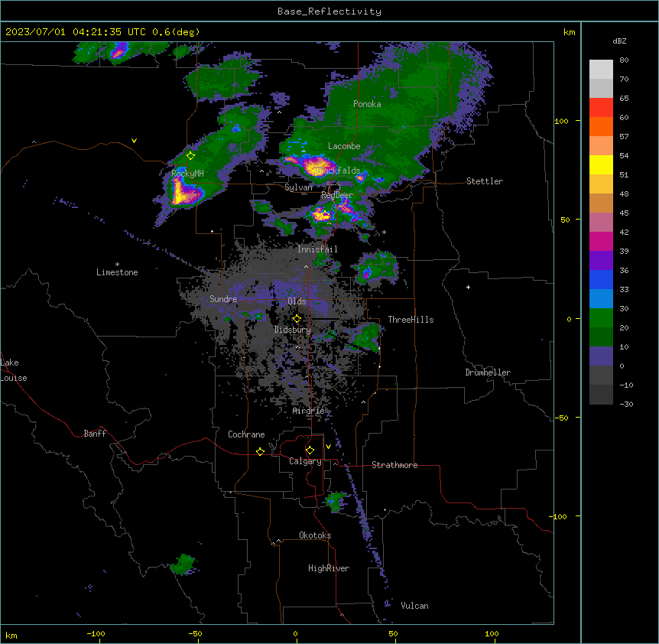The width and height of the screenshot is (659, 644).
Task: Pick the slate purple 0-10 dBZ legend swatch
Action: [601, 356]
